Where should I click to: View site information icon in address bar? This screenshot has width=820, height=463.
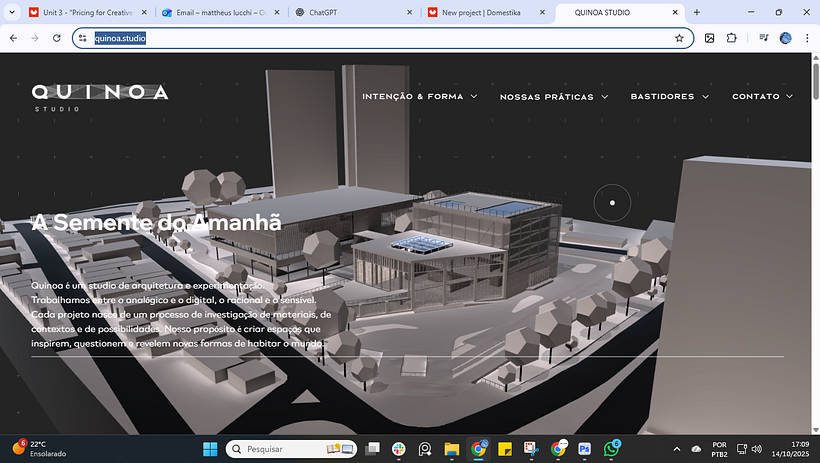(x=83, y=38)
